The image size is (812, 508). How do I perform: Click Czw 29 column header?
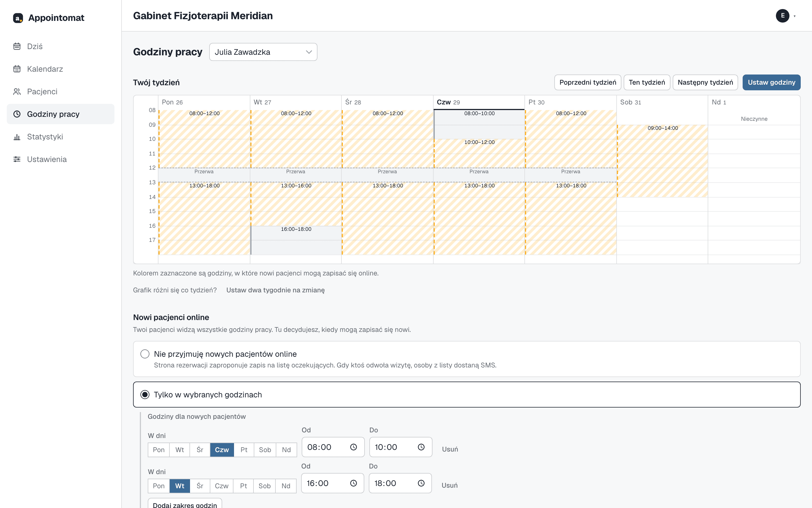click(479, 102)
